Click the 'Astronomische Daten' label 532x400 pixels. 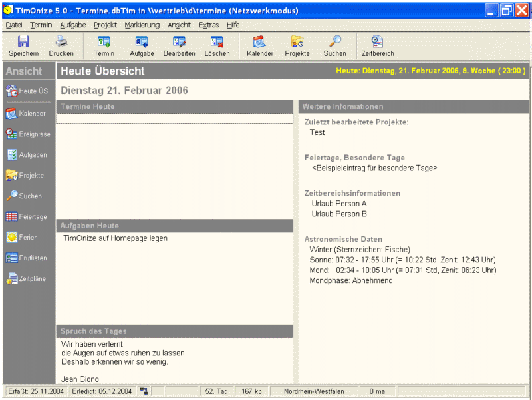343,239
